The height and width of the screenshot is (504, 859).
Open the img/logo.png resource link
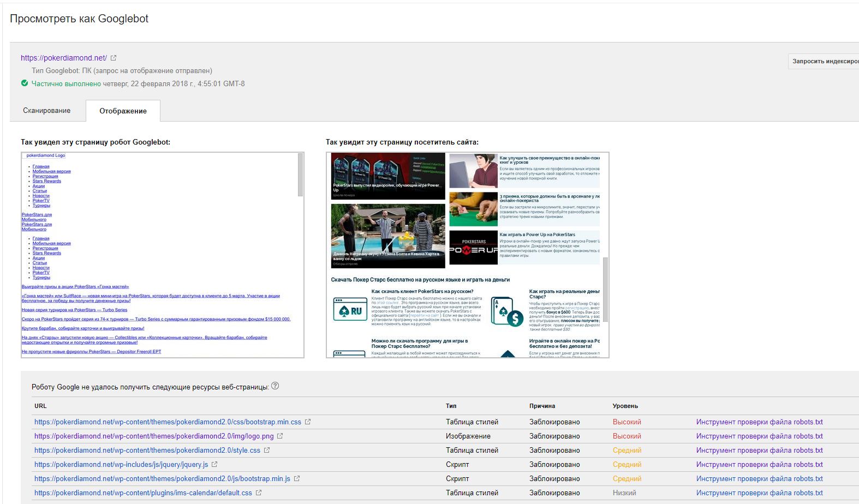point(154,436)
